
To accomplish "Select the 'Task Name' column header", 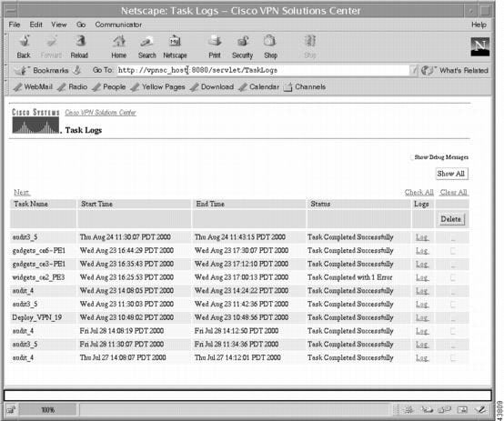I will point(31,204).
